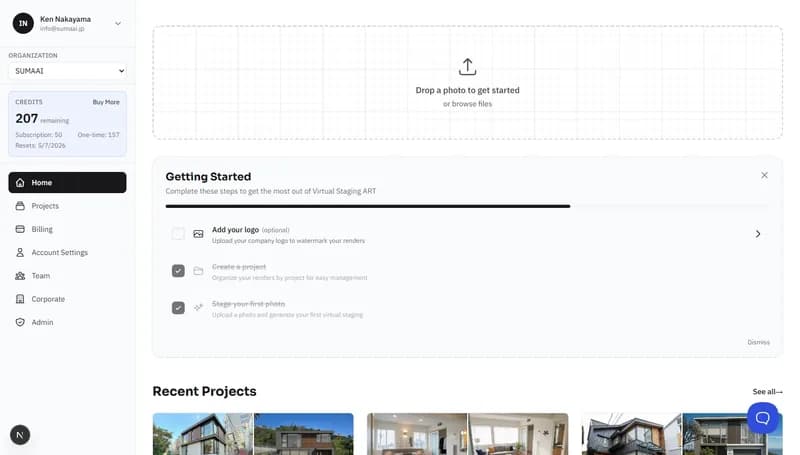Click the See all projects link
This screenshot has height=455, width=800.
click(767, 392)
